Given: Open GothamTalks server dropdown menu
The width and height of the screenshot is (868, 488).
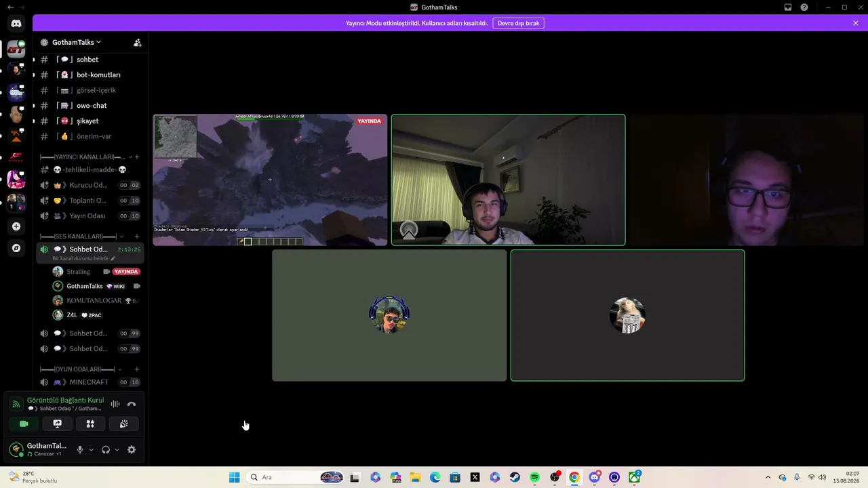Looking at the screenshot, I should pyautogui.click(x=77, y=42).
